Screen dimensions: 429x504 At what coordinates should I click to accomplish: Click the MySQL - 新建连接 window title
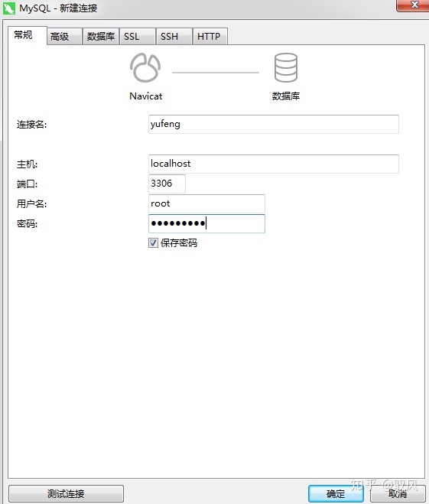tap(58, 8)
